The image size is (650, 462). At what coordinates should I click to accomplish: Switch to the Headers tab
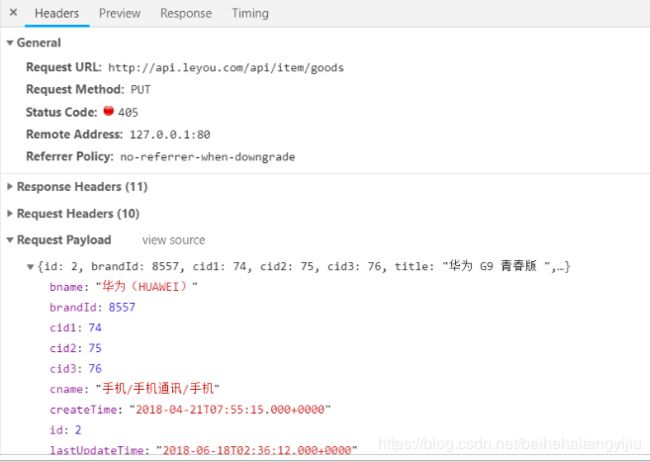click(57, 13)
